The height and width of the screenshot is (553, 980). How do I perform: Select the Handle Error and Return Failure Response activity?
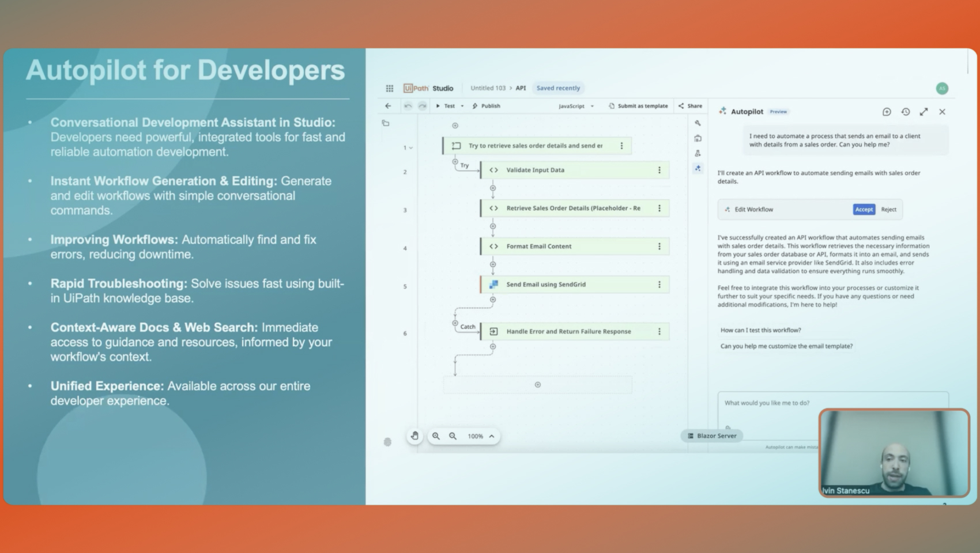click(575, 331)
